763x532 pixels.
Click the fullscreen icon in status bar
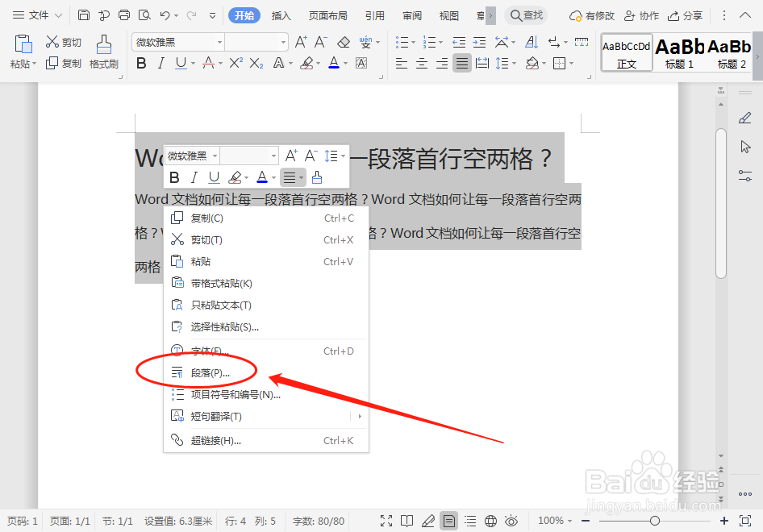[386, 521]
